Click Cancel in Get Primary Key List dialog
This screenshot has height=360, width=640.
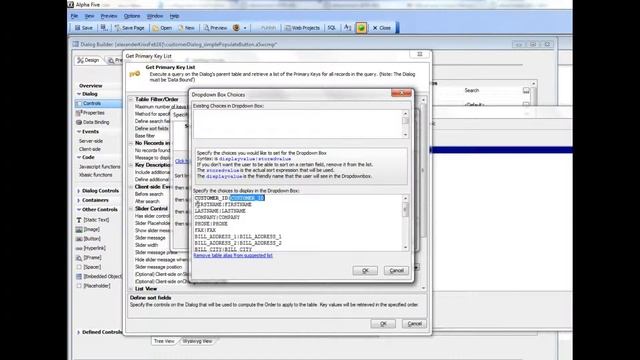[x=414, y=324]
